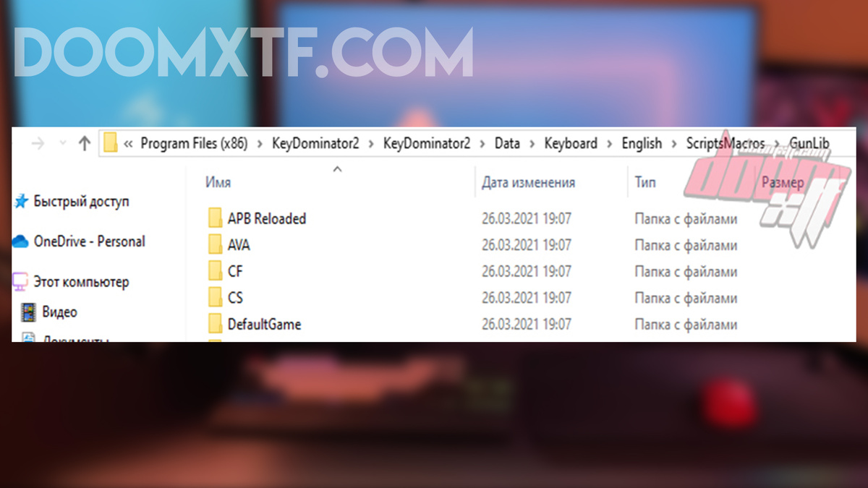Select the CF folder
This screenshot has height=488, width=868.
pyautogui.click(x=235, y=272)
